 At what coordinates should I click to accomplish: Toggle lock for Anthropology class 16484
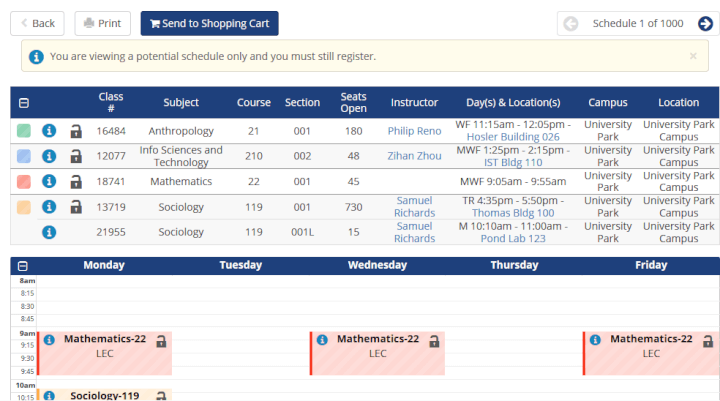(76, 131)
